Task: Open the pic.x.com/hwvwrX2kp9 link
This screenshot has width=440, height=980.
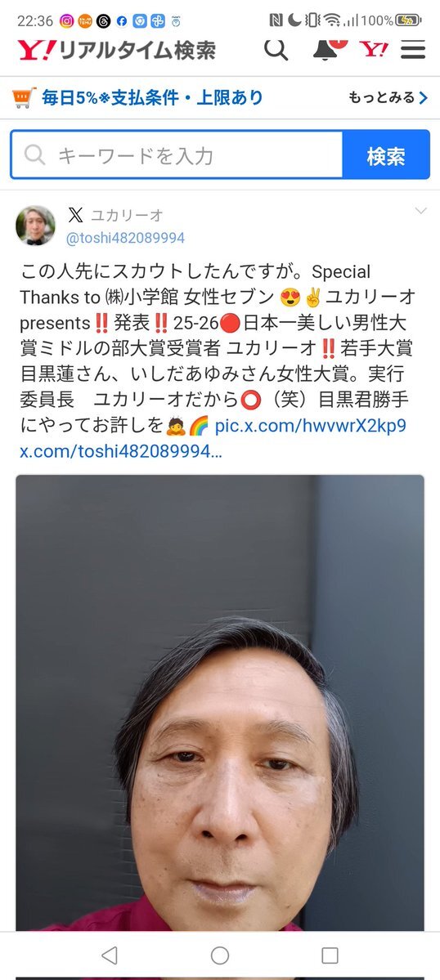Action: pos(310,427)
